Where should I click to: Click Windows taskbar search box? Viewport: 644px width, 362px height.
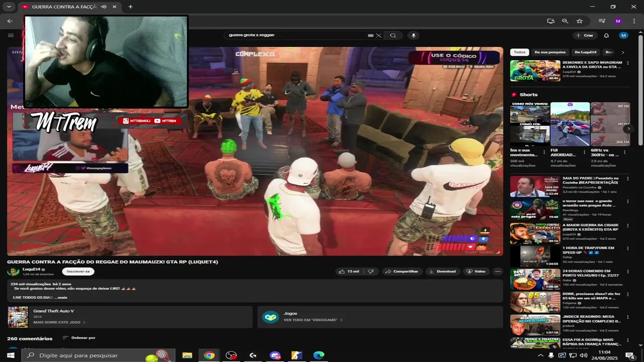click(x=99, y=355)
